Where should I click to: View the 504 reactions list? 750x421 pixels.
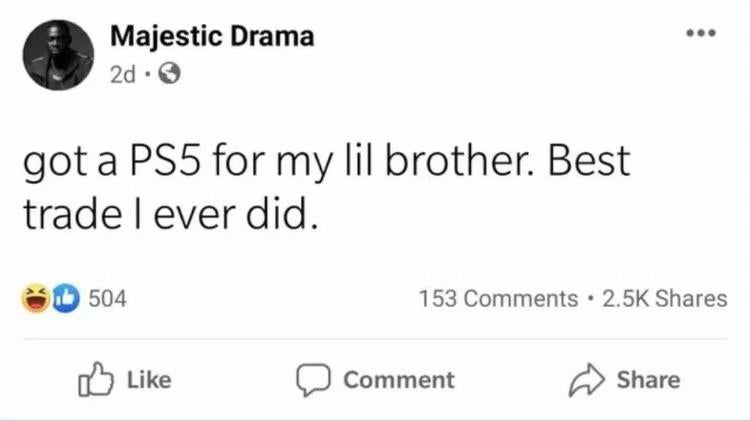click(108, 298)
